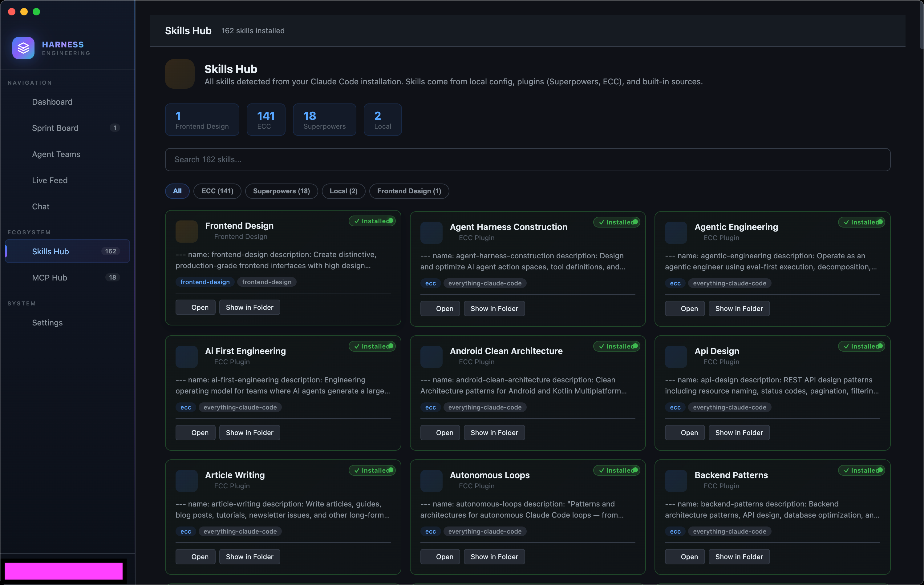Click the Android Clean Architecture card icon
924x585 pixels.
pos(431,357)
